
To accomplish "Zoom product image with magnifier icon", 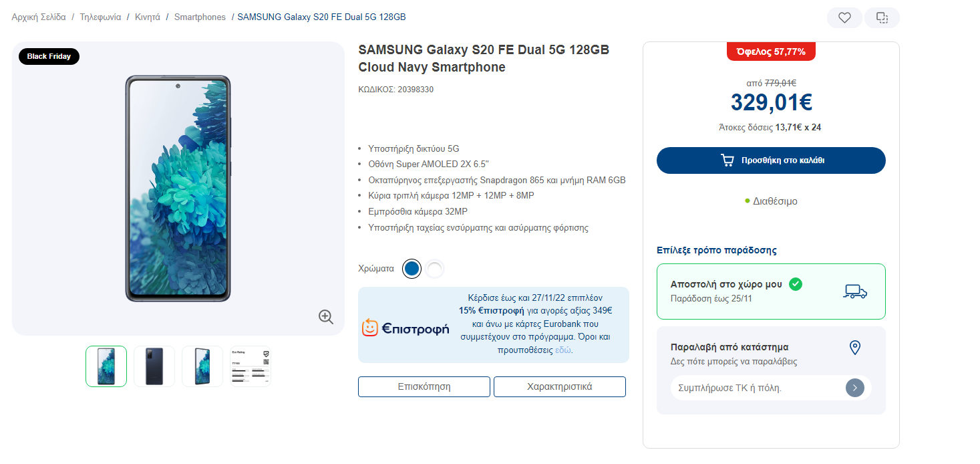I will click(x=326, y=317).
